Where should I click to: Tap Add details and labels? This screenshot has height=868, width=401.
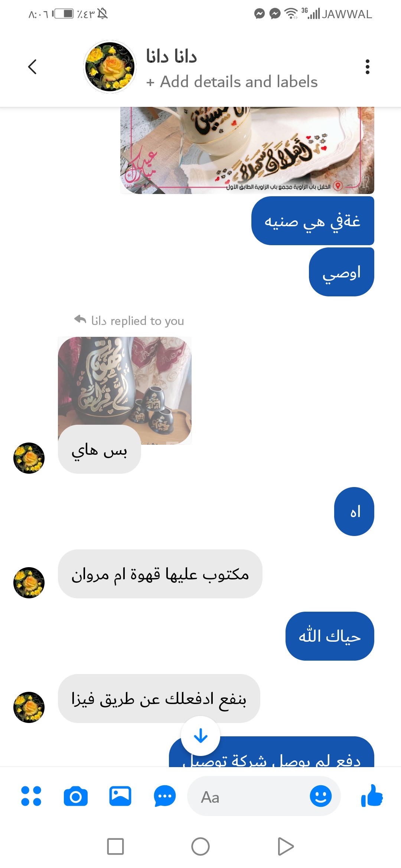(x=232, y=82)
